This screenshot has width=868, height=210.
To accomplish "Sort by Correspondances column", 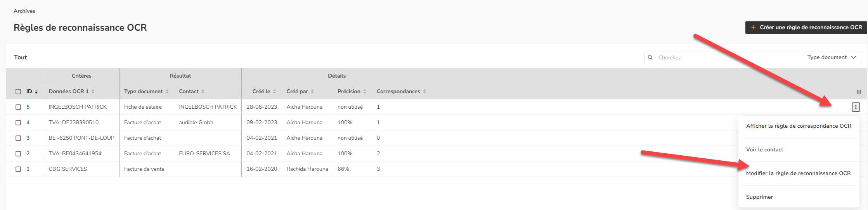I will [x=424, y=92].
